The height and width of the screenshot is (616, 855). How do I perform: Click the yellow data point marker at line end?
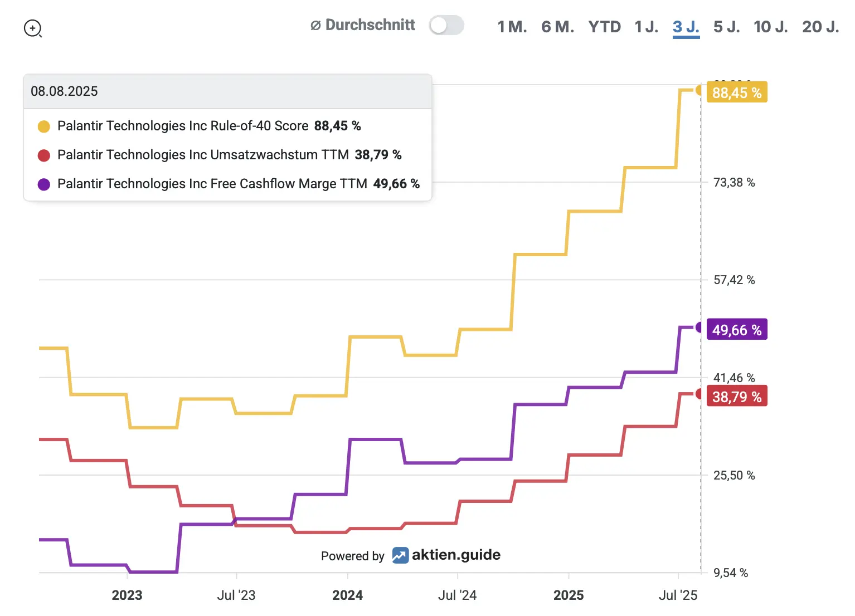700,90
